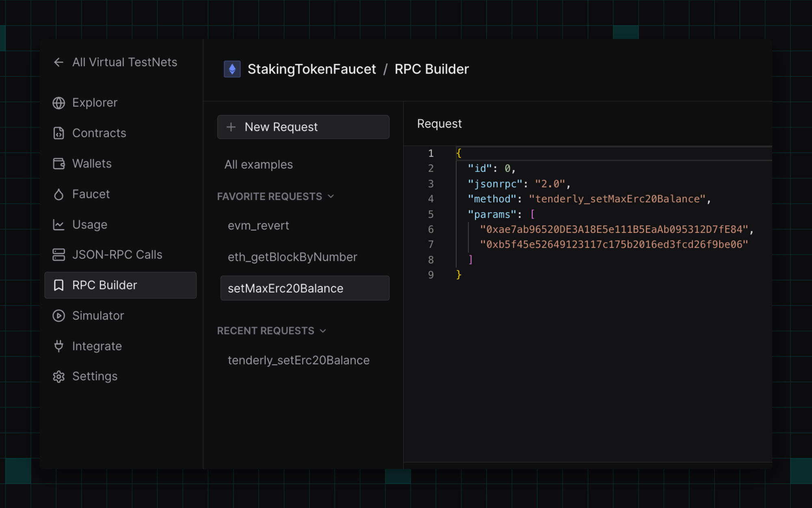The image size is (812, 508).
Task: Click the Ethereum network logo icon
Action: 232,69
